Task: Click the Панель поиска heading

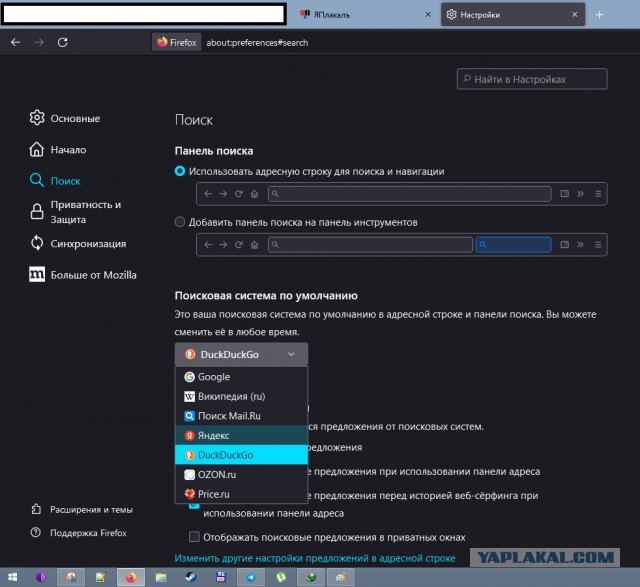Action: coord(214,151)
